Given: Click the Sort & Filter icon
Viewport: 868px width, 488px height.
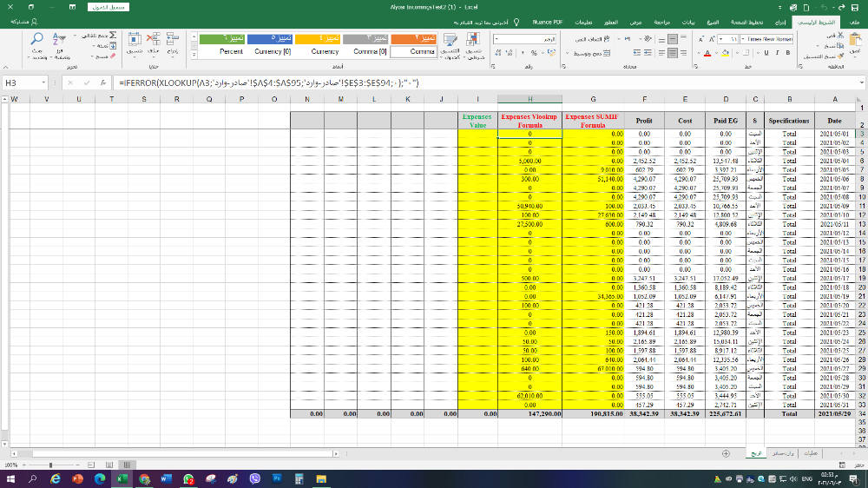Looking at the screenshot, I should coord(58,41).
